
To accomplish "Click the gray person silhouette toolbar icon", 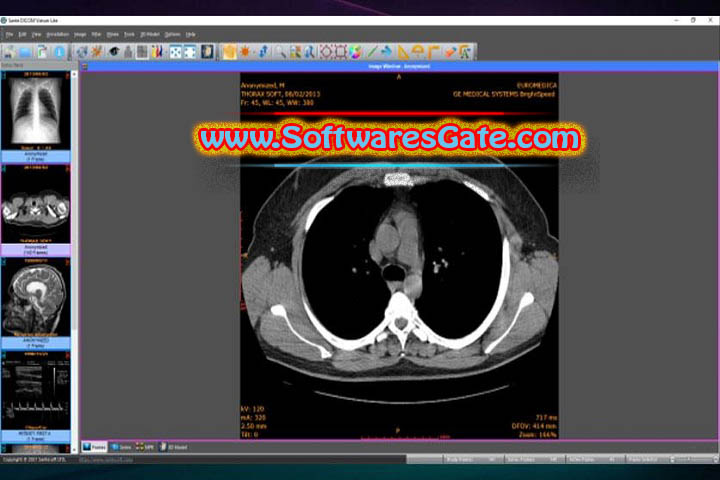I will (129, 52).
